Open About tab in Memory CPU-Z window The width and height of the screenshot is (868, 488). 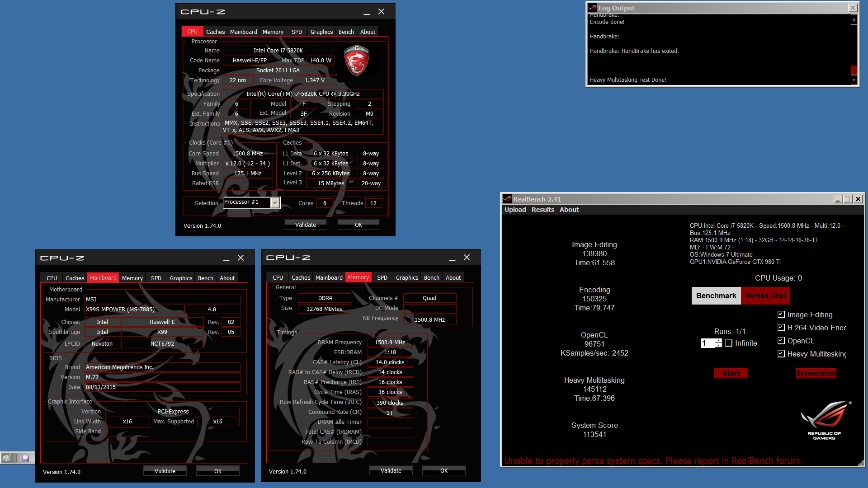pos(453,277)
